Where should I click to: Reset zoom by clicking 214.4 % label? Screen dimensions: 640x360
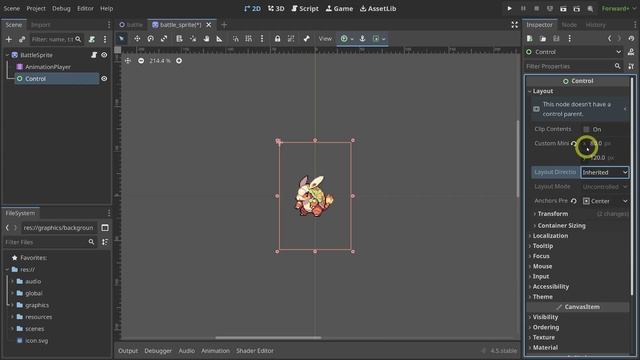160,60
